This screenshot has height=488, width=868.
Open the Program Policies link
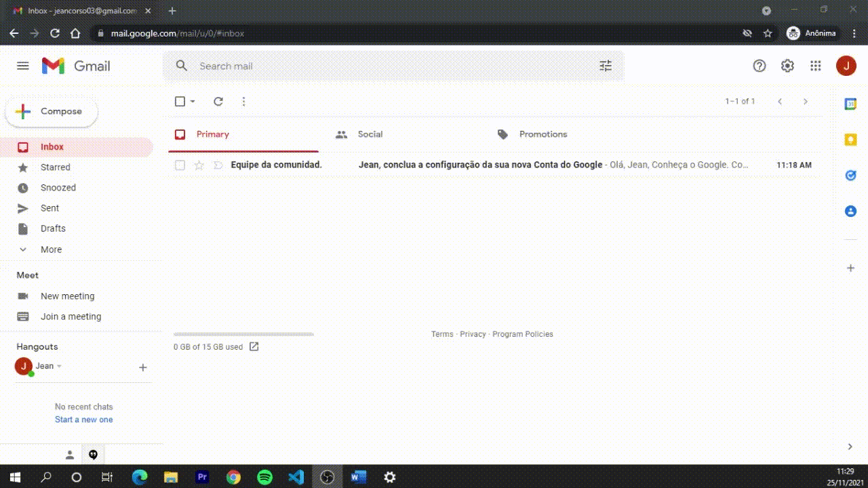click(523, 334)
